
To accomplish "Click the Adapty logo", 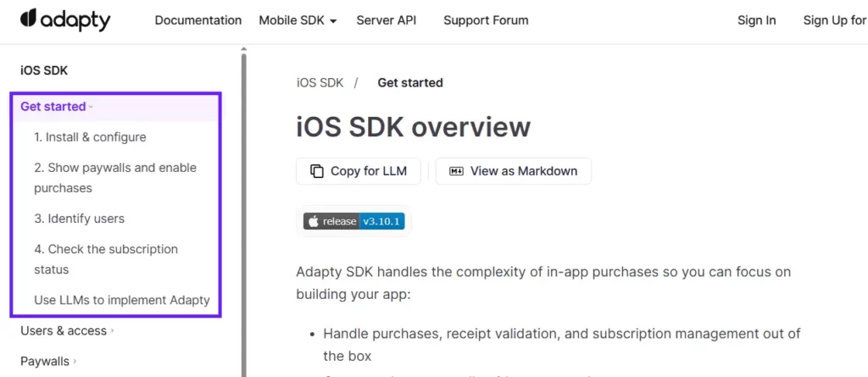I will (65, 20).
